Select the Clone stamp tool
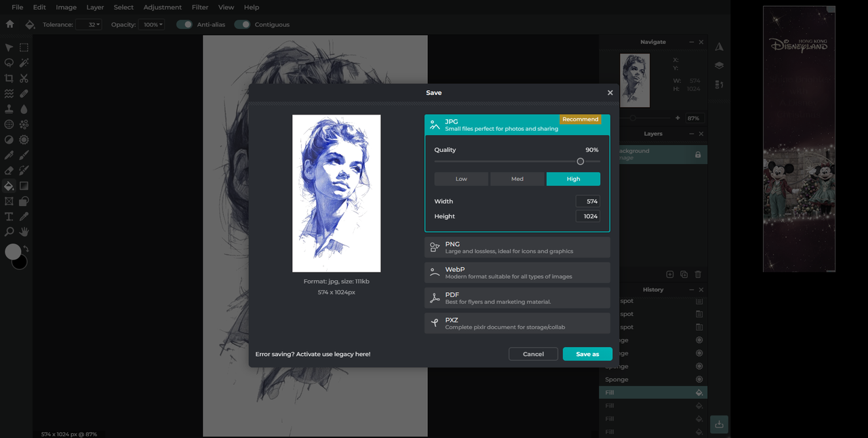Screen dimensions: 868x438 click(x=9, y=109)
